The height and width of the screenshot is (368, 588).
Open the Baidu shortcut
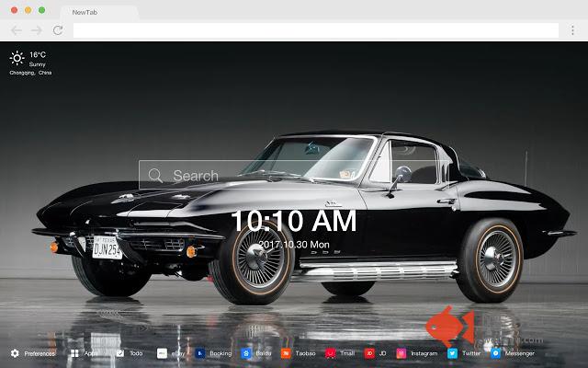(245, 353)
